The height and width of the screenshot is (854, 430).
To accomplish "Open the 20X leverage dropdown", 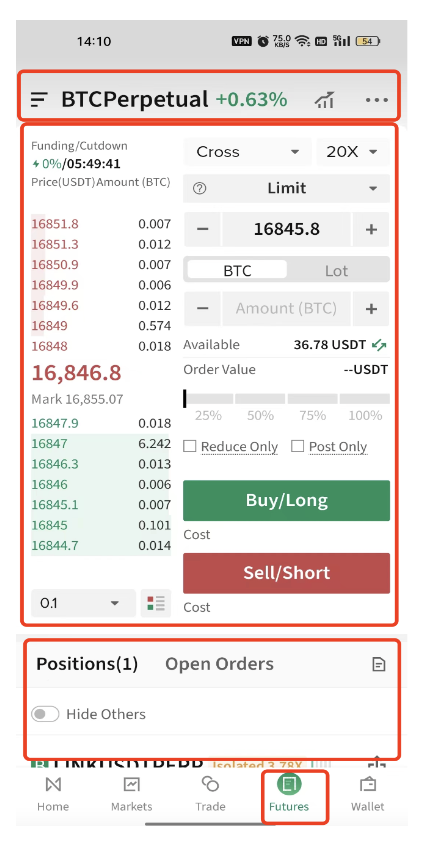I will [x=353, y=152].
